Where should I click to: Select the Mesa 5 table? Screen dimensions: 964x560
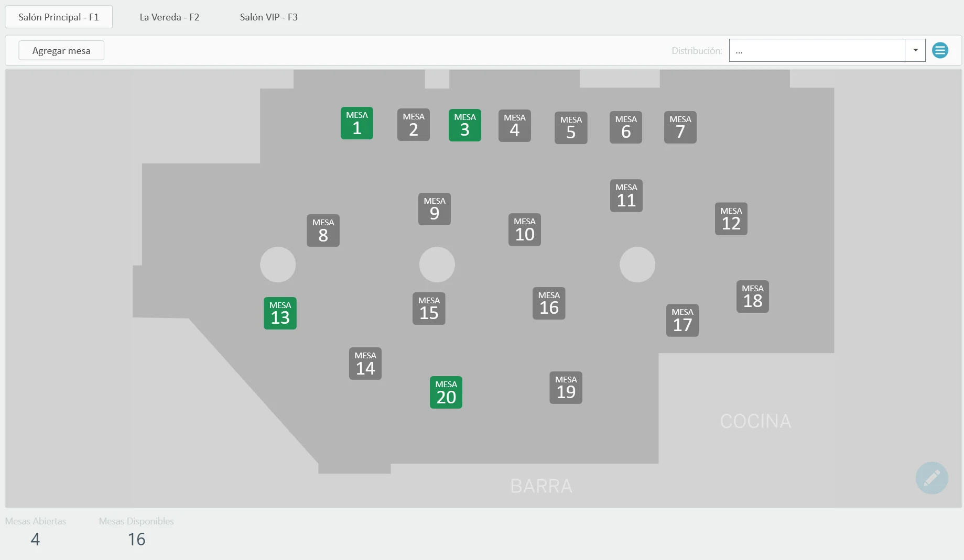point(571,128)
